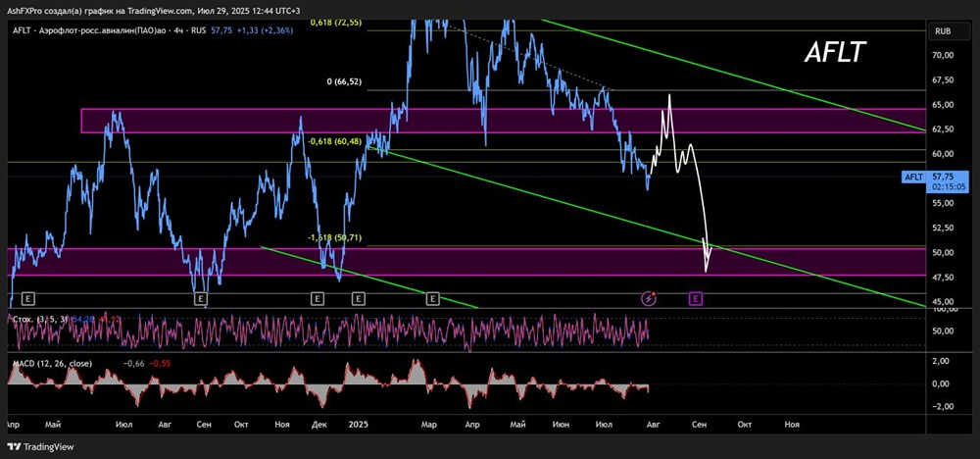The height and width of the screenshot is (459, 980).
Task: Open the earnings E marker above the Мар label
Action: click(432, 299)
